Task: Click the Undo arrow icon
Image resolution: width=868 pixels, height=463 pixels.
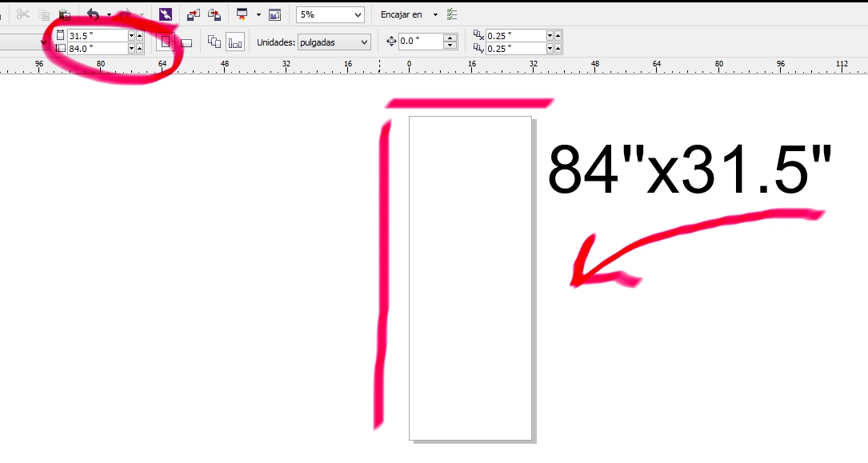Action: [93, 14]
